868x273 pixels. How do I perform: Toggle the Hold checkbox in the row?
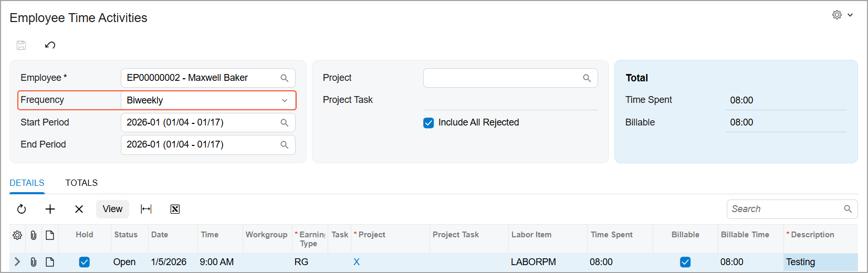pyautogui.click(x=84, y=262)
